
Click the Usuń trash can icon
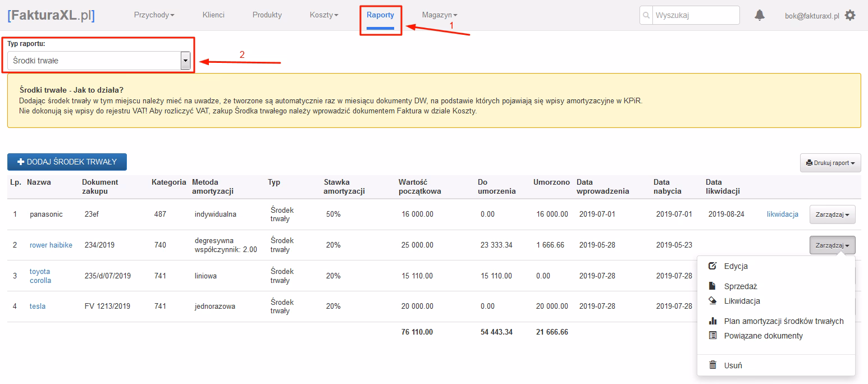[712, 365]
